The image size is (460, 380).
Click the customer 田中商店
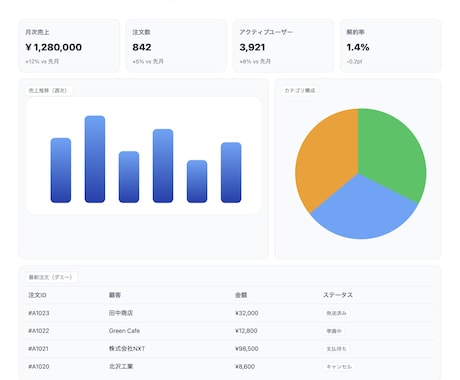[121, 313]
